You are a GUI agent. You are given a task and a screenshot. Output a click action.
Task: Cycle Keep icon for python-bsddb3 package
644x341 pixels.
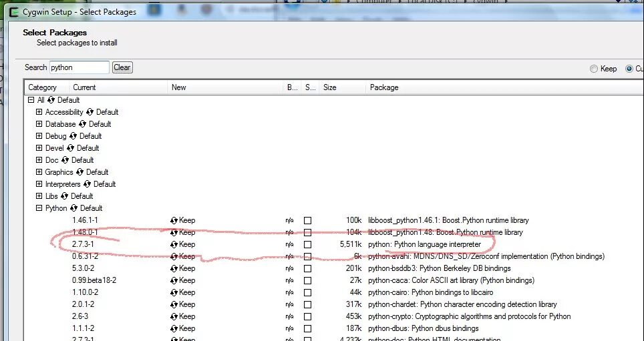click(x=174, y=268)
